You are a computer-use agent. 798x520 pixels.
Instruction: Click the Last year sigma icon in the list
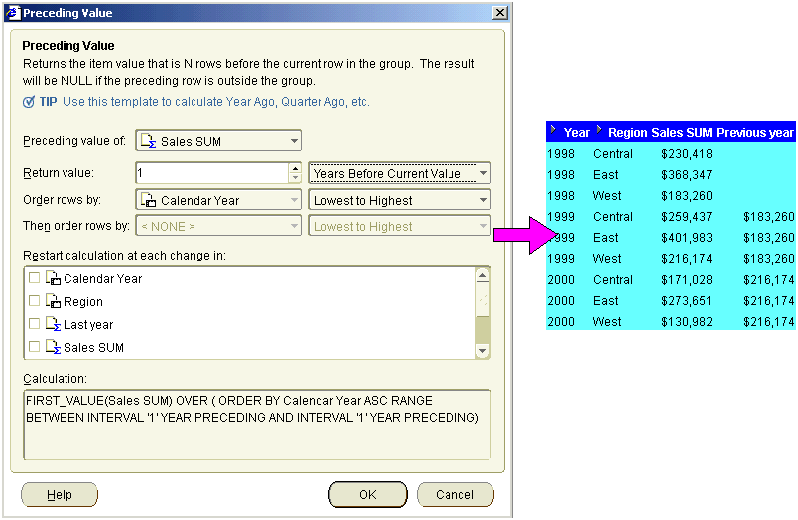[x=53, y=324]
